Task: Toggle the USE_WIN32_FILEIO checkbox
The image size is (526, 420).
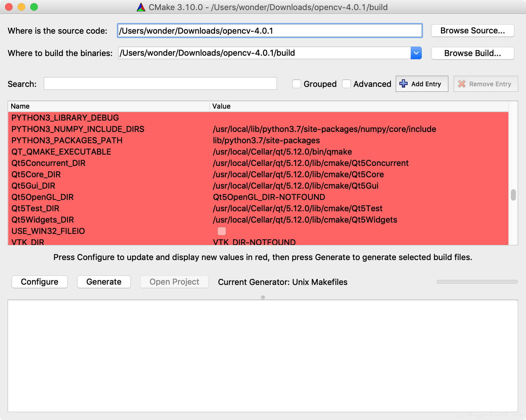Action: 222,231
